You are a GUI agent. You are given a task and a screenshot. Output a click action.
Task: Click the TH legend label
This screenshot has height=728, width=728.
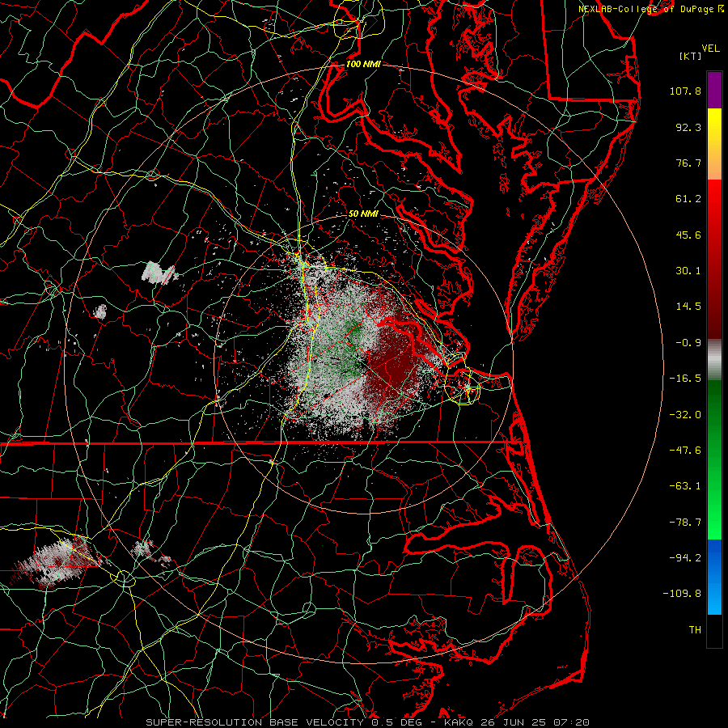(695, 630)
